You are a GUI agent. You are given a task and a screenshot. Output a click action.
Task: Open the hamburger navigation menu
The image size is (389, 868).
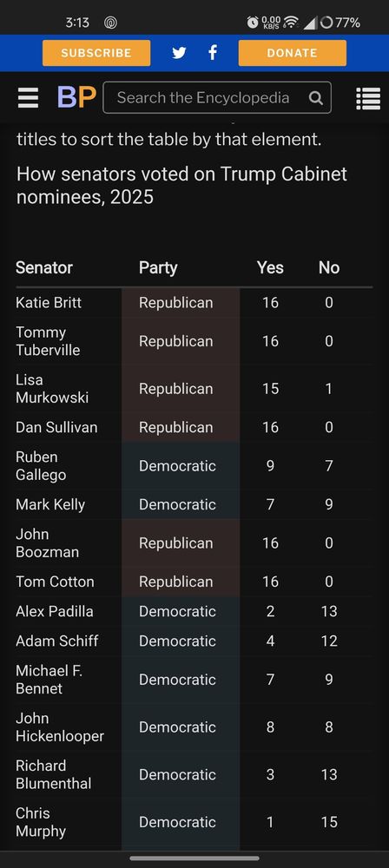pyautogui.click(x=28, y=98)
